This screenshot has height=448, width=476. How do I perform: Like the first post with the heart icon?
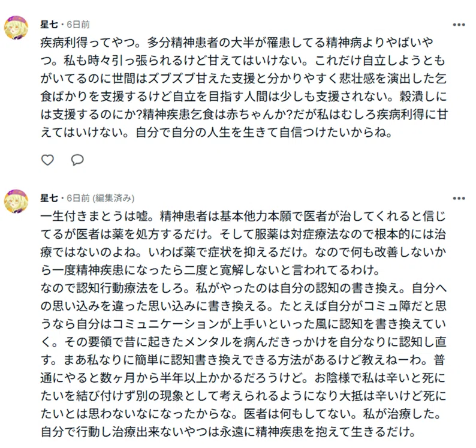[47, 160]
